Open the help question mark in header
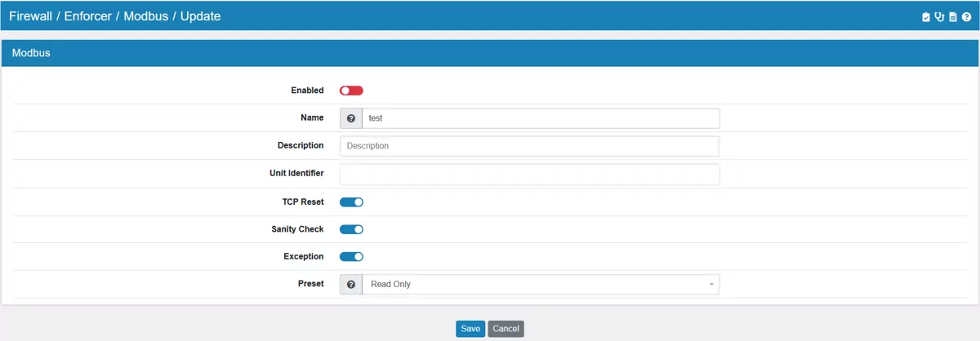Image resolution: width=980 pixels, height=341 pixels. click(x=966, y=16)
